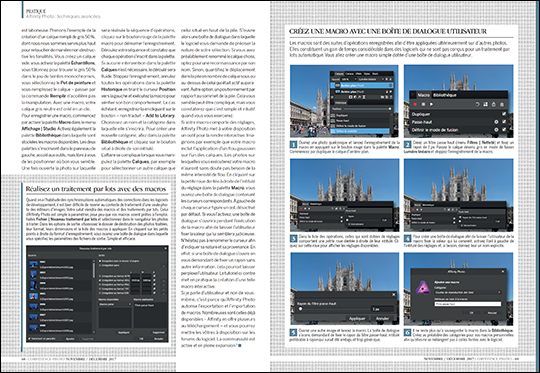The width and height of the screenshot is (540, 373).
Task: Close the Affinity Photo add macro dialog
Action: (x=503, y=271)
